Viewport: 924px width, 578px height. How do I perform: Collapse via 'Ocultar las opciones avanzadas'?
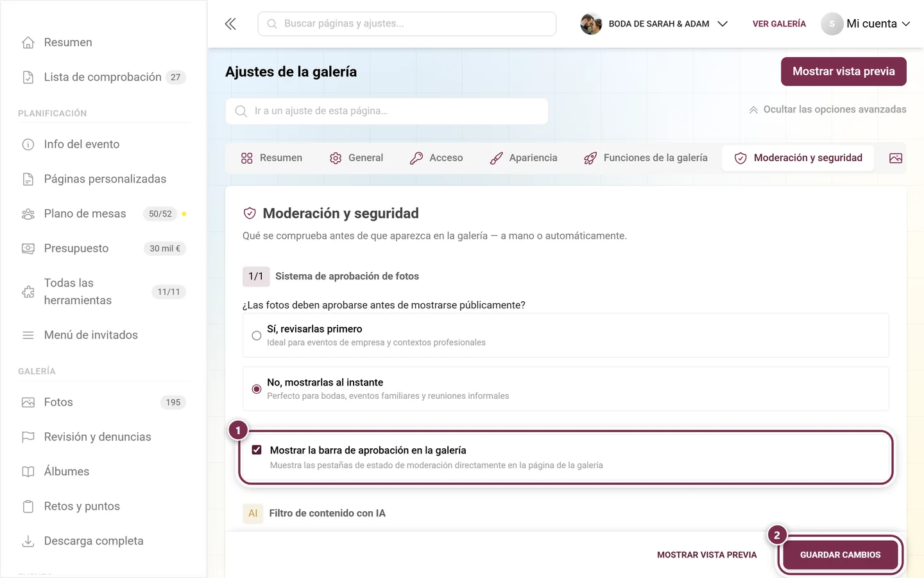pyautogui.click(x=828, y=110)
